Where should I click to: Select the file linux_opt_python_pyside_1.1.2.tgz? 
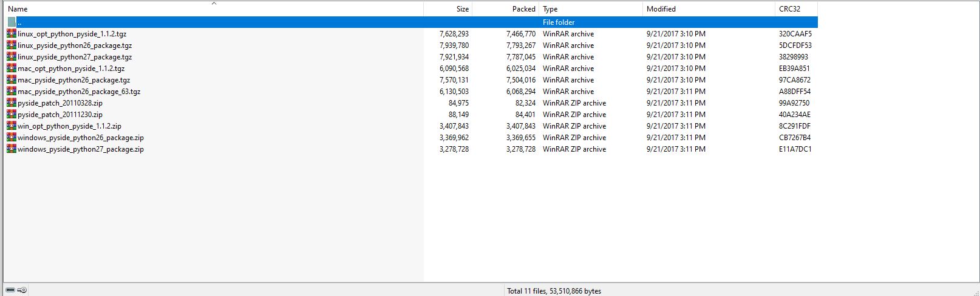[72, 34]
